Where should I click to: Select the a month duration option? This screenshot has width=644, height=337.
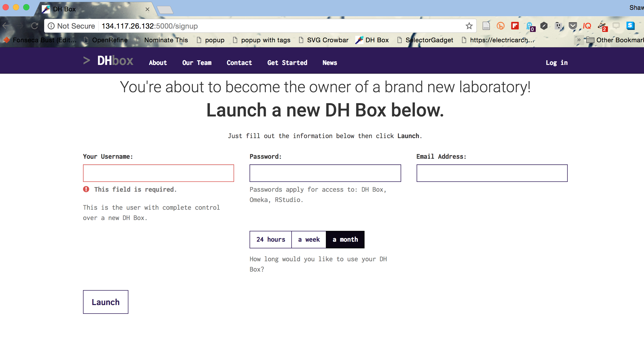click(x=345, y=240)
